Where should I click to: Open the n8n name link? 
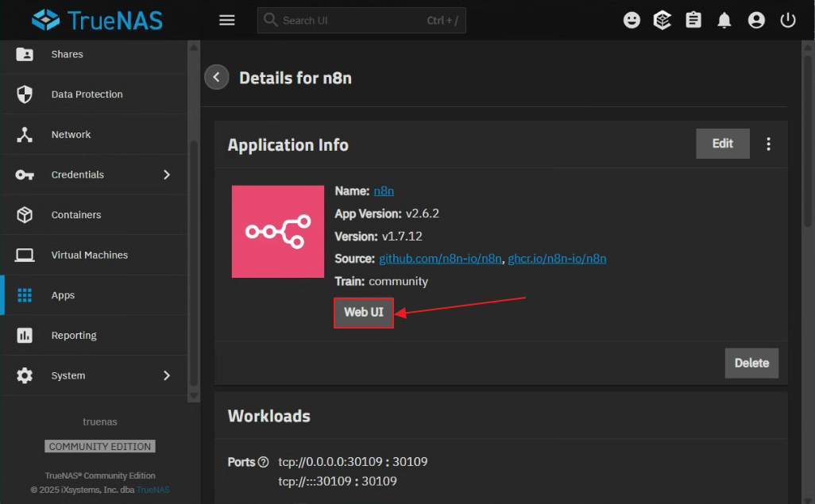click(384, 191)
